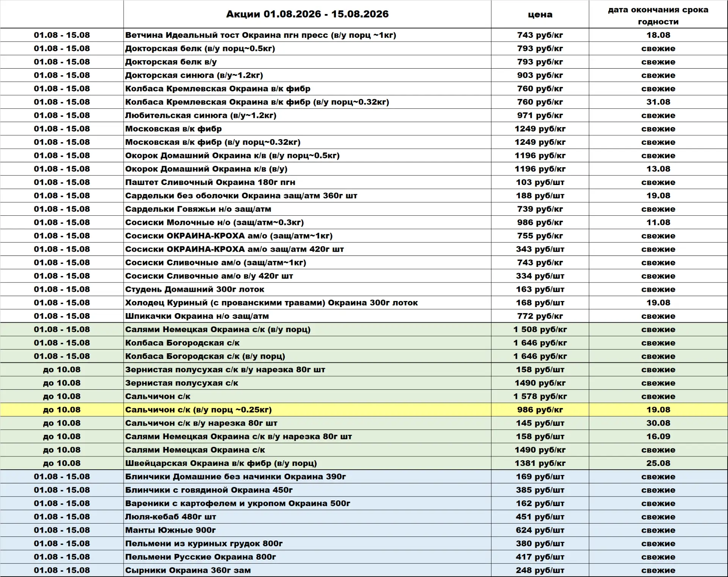This screenshot has height=577, width=728.
Task: Select the 'Сосиски Сливочные ам/о (защ/атм~1кг)' cell
Action: pyautogui.click(x=307, y=262)
